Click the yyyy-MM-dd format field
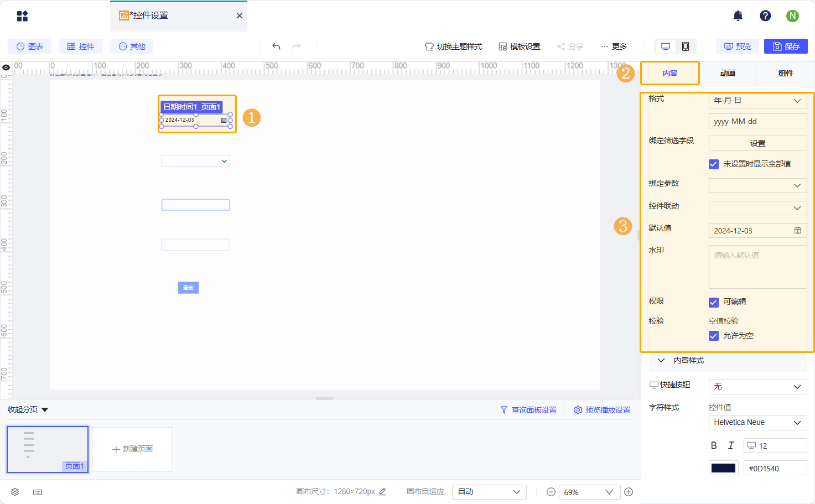Screen dimensions: 815x504 757,121
